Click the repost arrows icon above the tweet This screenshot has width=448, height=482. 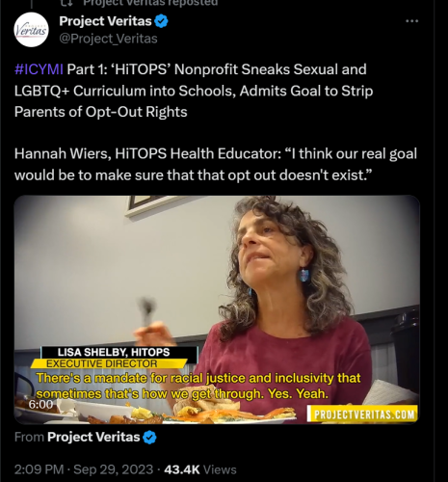pos(66,3)
